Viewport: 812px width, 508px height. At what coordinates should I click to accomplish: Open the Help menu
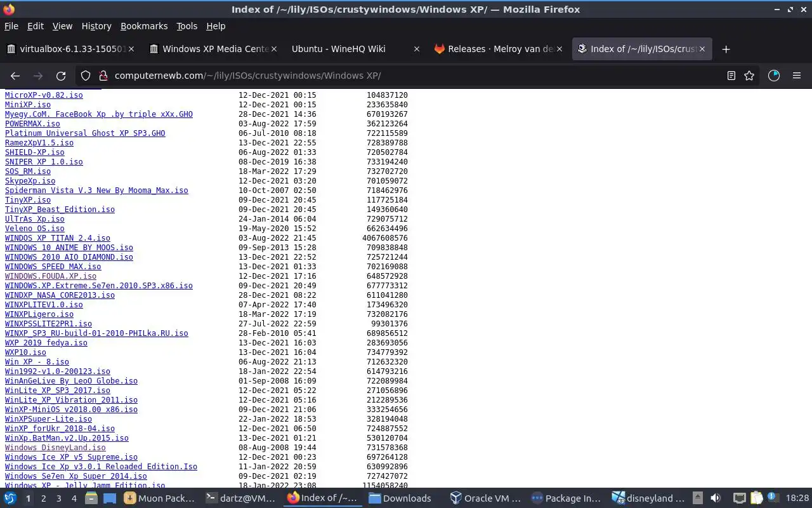click(x=216, y=26)
